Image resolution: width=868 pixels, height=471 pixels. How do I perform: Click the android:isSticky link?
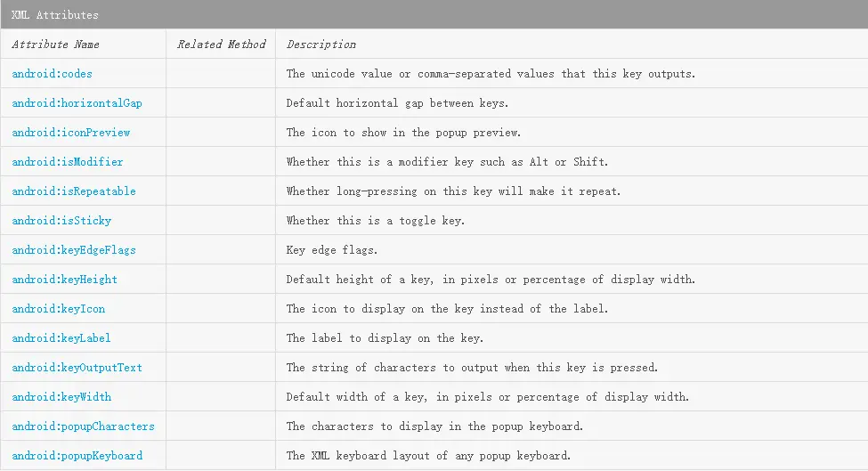pos(61,220)
